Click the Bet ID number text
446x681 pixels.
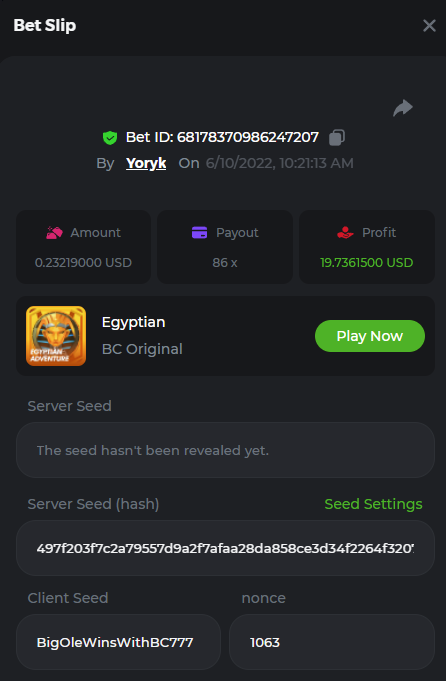[248, 138]
